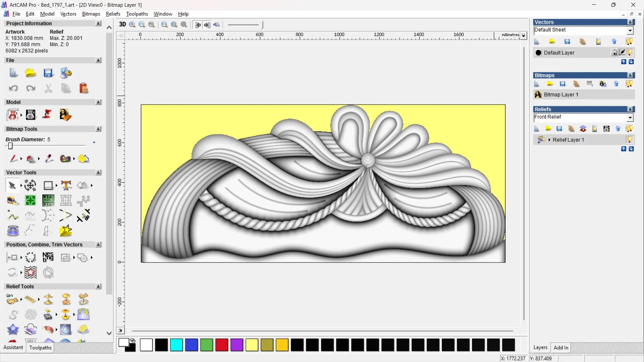Screen dimensions: 644x362
Task: Click the Undo arrow icon
Action: (x=13, y=88)
